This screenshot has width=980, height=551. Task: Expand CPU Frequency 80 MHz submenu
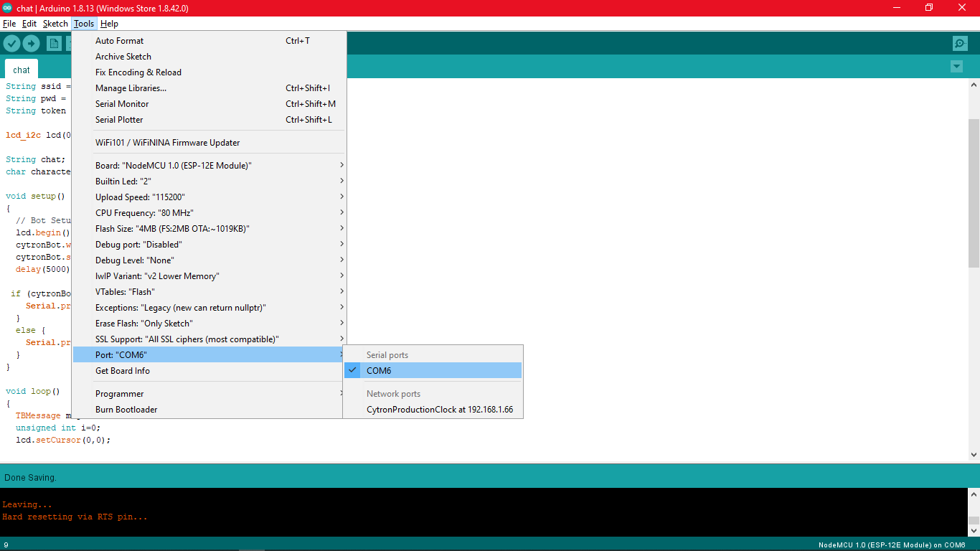point(209,213)
